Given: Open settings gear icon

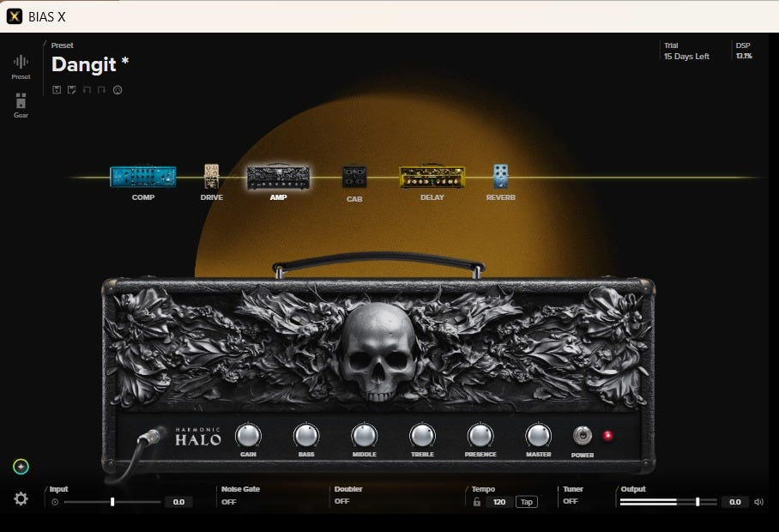Looking at the screenshot, I should coord(21,499).
